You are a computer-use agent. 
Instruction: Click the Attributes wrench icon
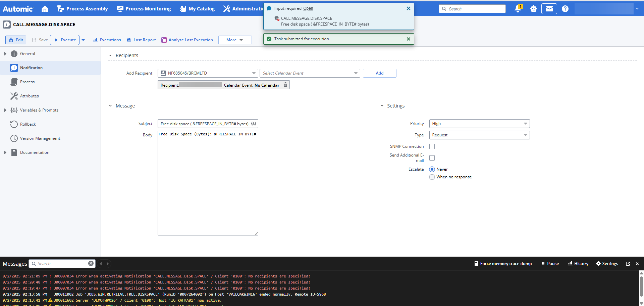(14, 96)
